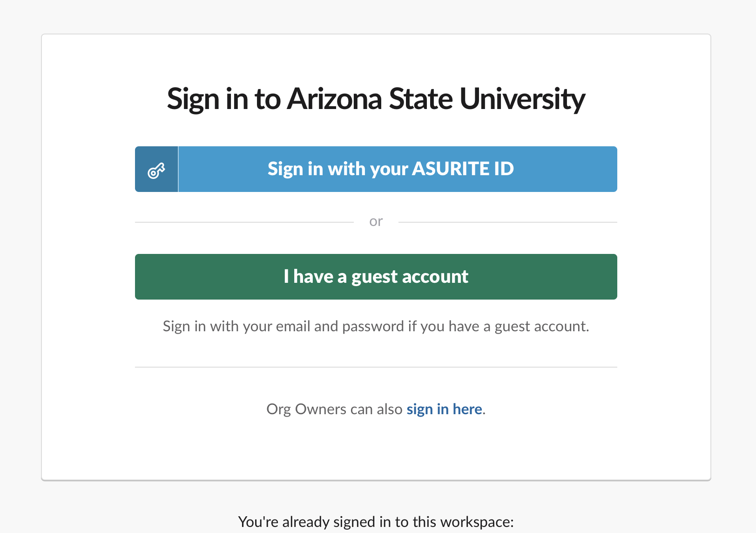Click the 'or' divider text
The image size is (756, 533).
point(376,222)
